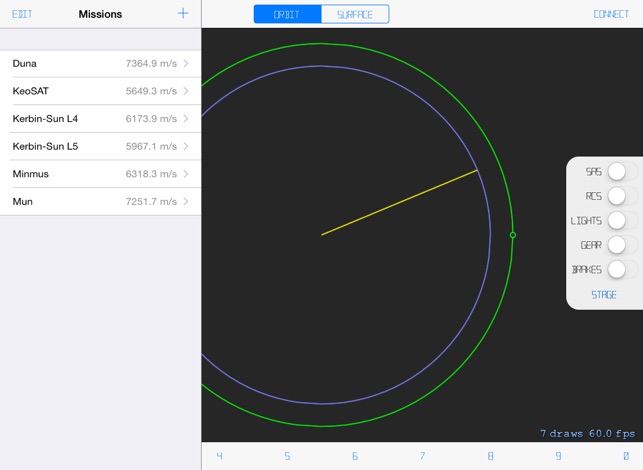The width and height of the screenshot is (643, 470).
Task: Click the 7364.9 m/s value
Action: click(x=151, y=63)
